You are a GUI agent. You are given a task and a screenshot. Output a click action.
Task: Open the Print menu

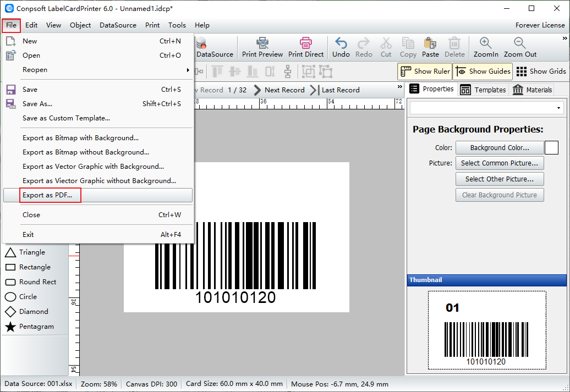[x=152, y=25]
